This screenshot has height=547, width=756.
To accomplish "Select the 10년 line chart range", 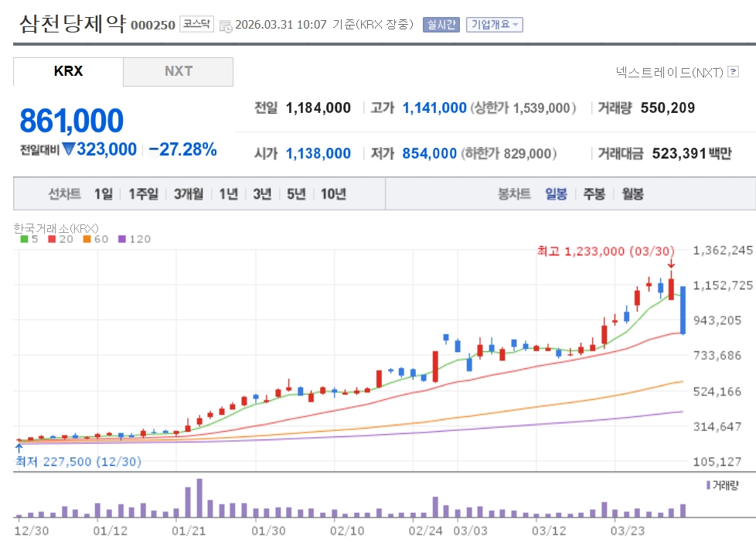I will pyautogui.click(x=333, y=193).
